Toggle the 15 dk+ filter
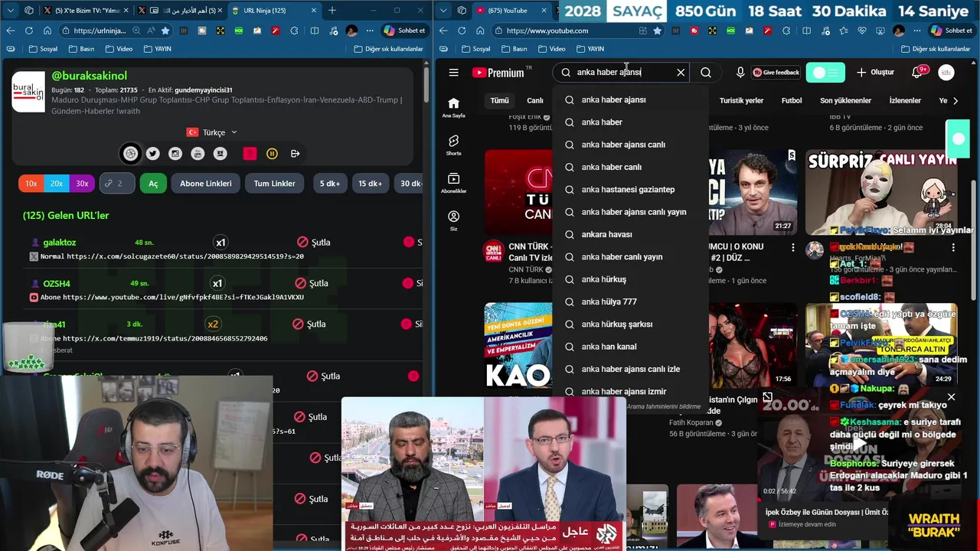Screen dimensions: 980x551 click(x=370, y=184)
